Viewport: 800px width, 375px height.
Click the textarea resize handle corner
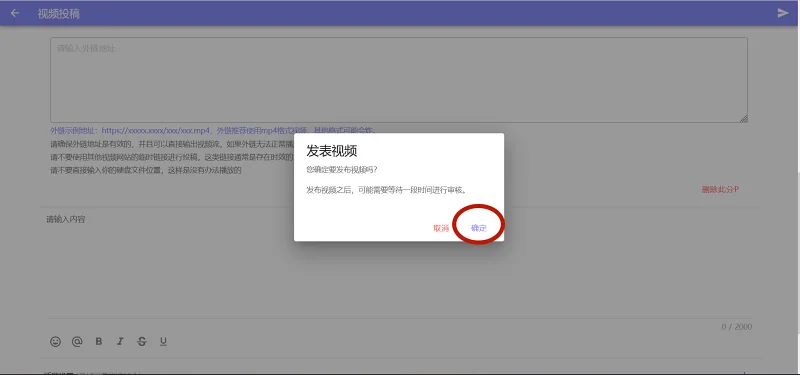[743, 118]
